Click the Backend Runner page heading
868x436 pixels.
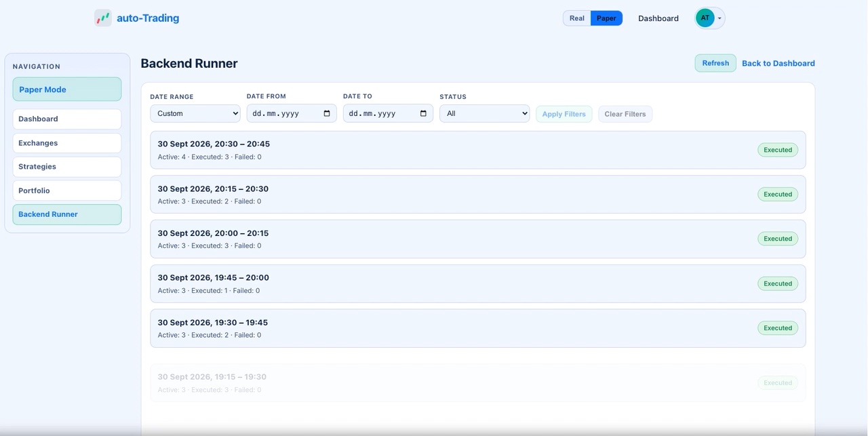pyautogui.click(x=189, y=63)
